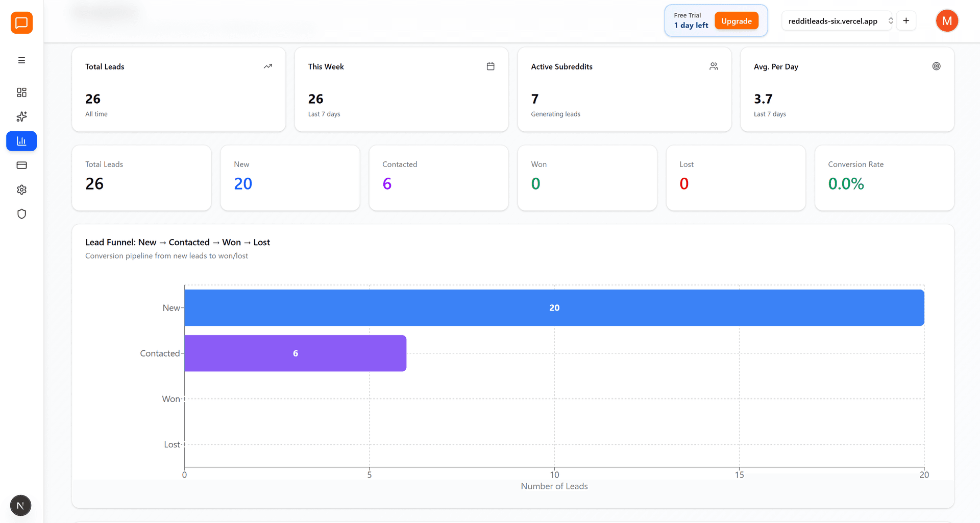Image resolution: width=980 pixels, height=523 pixels.
Task: Click the calendar icon on This Week card
Action: coord(491,66)
